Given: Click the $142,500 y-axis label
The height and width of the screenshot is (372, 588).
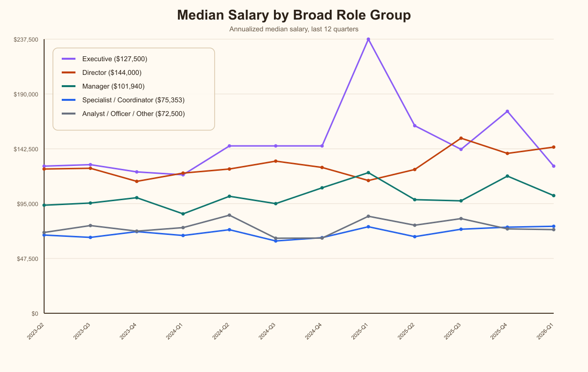Looking at the screenshot, I should click(26, 149).
